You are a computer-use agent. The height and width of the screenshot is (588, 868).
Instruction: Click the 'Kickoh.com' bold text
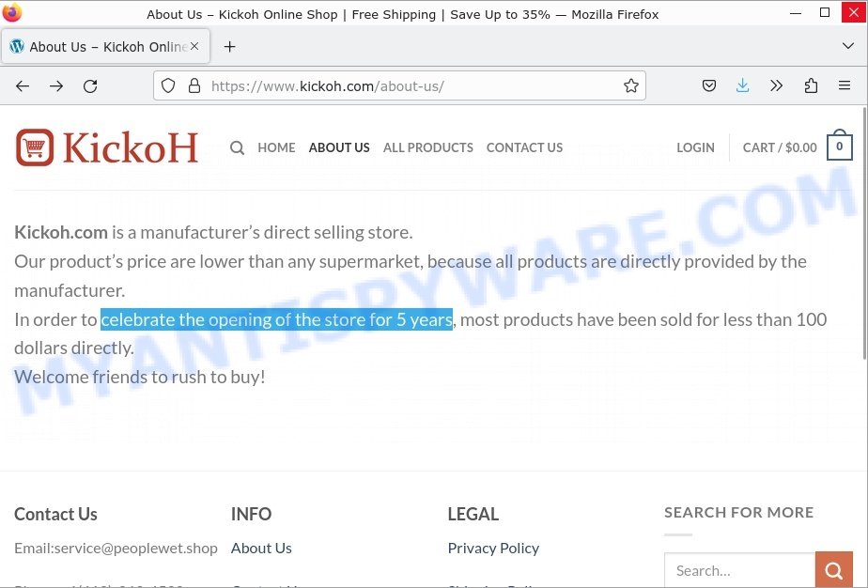point(61,233)
